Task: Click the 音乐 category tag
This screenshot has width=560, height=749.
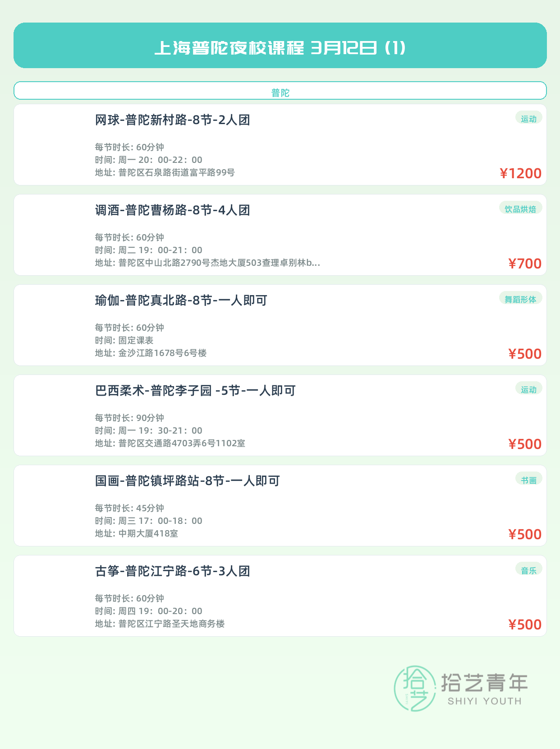Action: (x=528, y=570)
